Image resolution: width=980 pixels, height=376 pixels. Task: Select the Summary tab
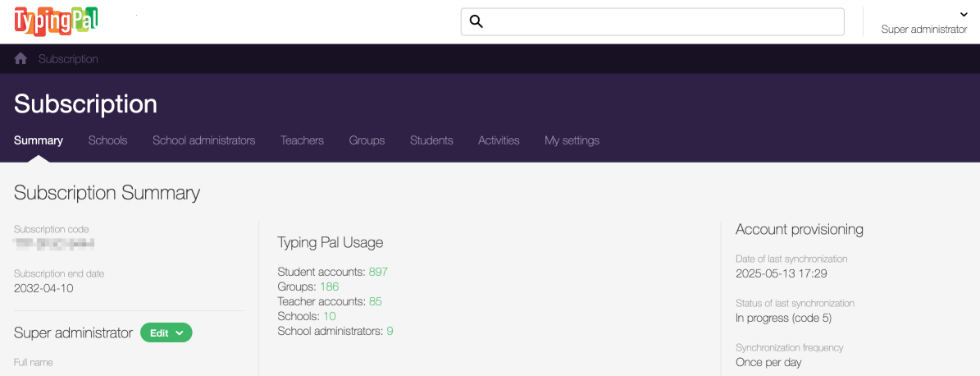(39, 140)
